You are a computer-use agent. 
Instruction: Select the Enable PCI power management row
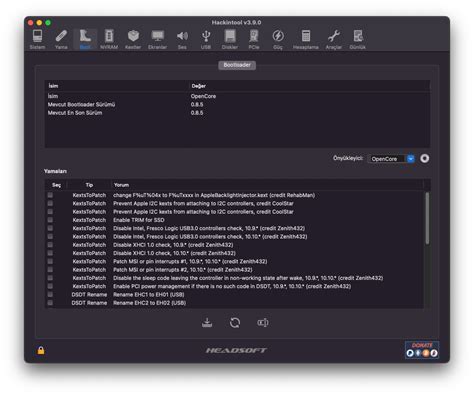pos(234,286)
